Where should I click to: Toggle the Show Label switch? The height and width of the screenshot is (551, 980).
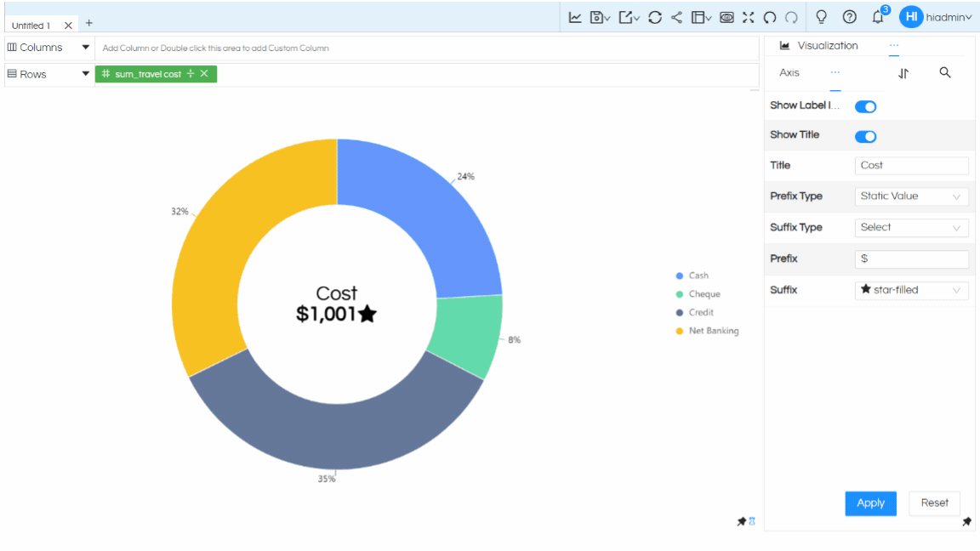tap(866, 107)
